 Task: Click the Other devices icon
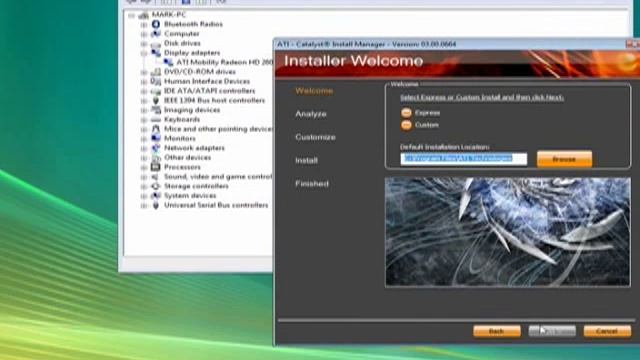coord(156,158)
